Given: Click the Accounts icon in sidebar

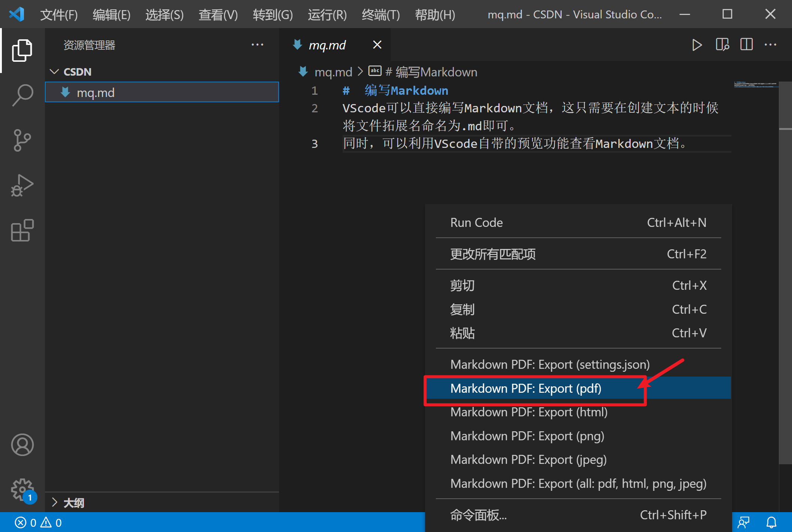Looking at the screenshot, I should tap(22, 445).
